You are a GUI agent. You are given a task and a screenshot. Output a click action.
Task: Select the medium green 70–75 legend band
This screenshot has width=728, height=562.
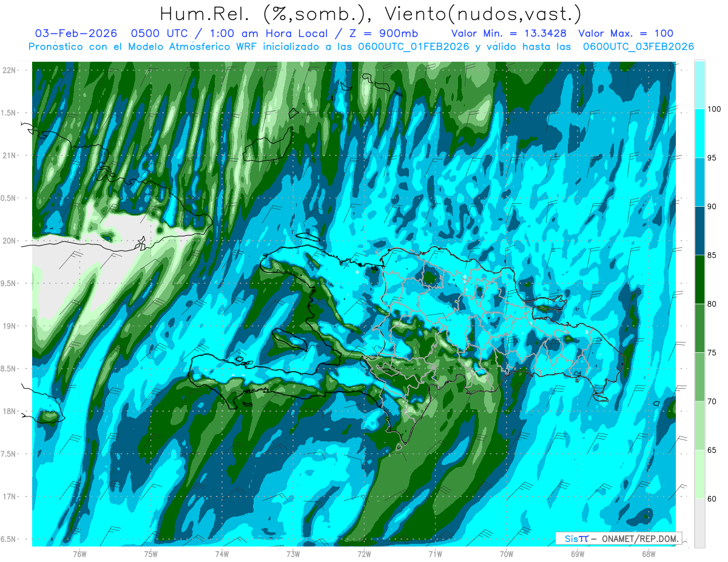(x=699, y=377)
